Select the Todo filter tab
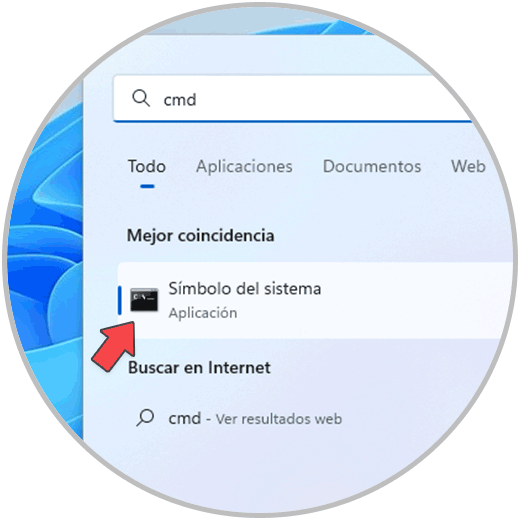 tap(147, 166)
